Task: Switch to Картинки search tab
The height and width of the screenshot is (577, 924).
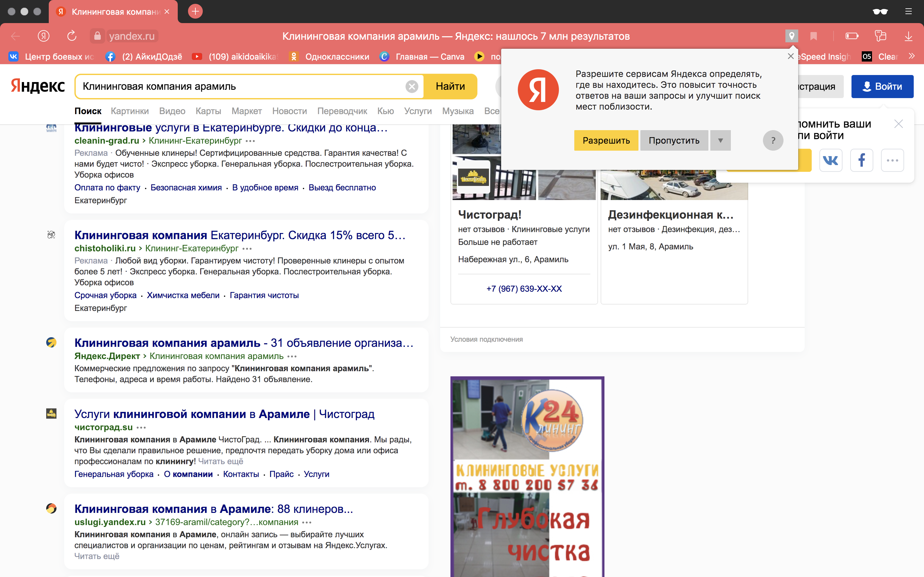Action: click(x=130, y=111)
